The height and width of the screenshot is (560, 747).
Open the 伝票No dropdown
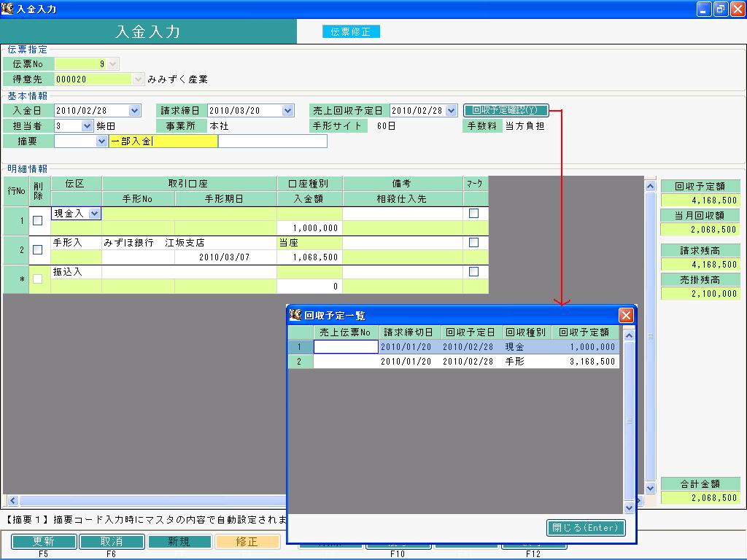click(113, 64)
